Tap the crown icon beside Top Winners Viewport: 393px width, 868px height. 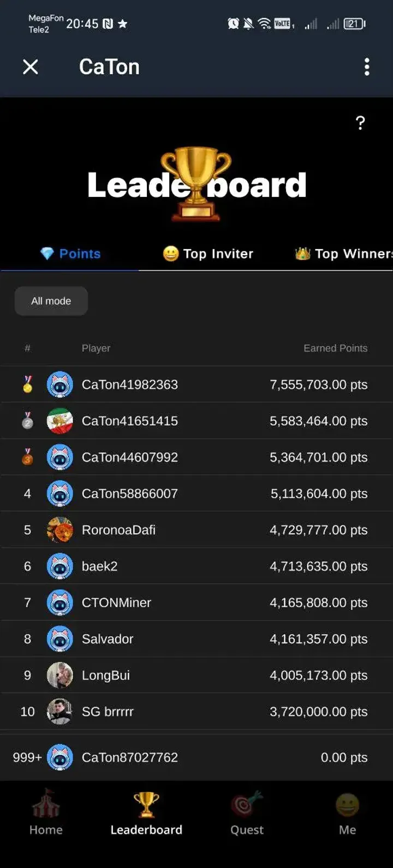pos(302,254)
